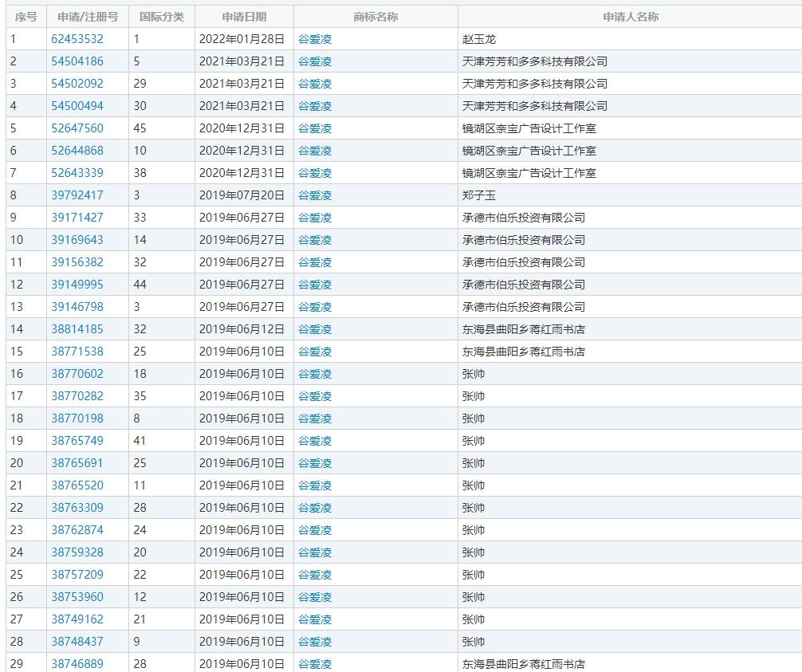Open registration number 38753960

(x=77, y=597)
